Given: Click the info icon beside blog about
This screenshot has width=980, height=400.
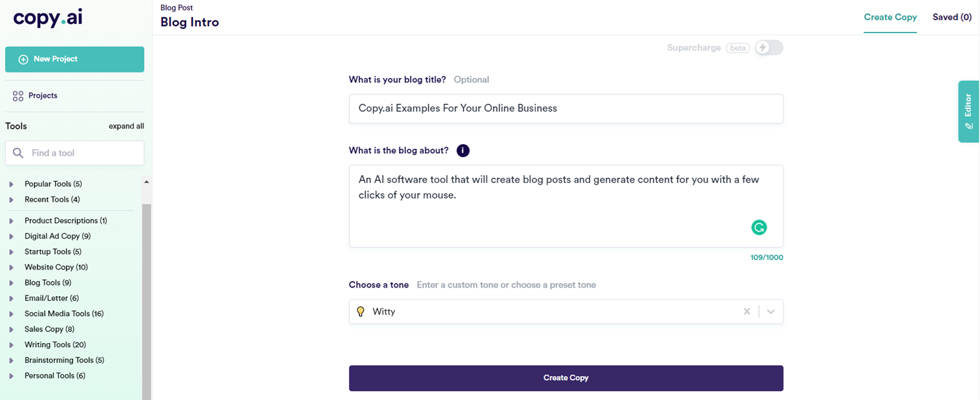Looking at the screenshot, I should click(x=463, y=151).
